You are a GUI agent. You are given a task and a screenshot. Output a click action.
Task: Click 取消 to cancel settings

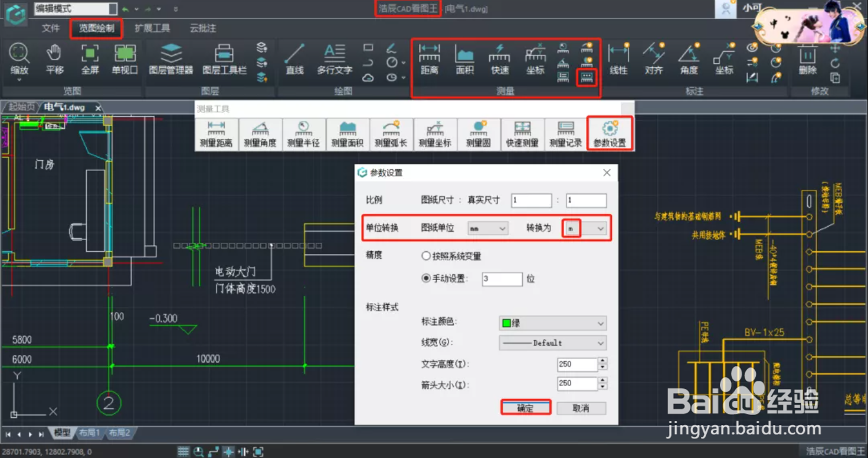pyautogui.click(x=581, y=408)
